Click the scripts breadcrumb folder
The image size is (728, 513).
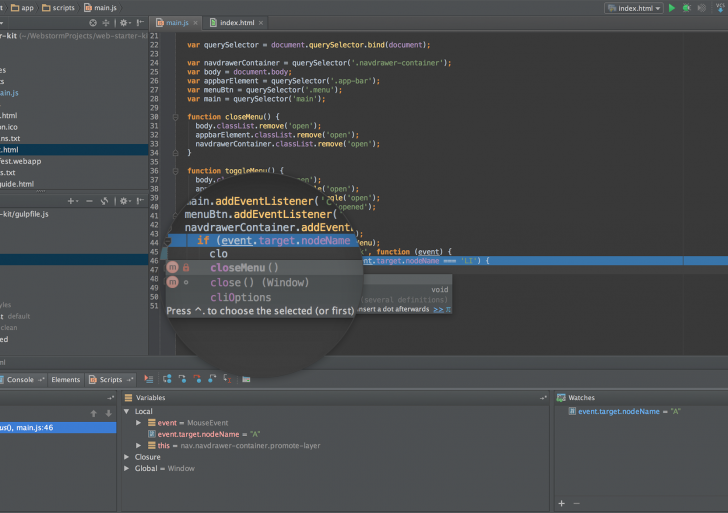pyautogui.click(x=62, y=7)
